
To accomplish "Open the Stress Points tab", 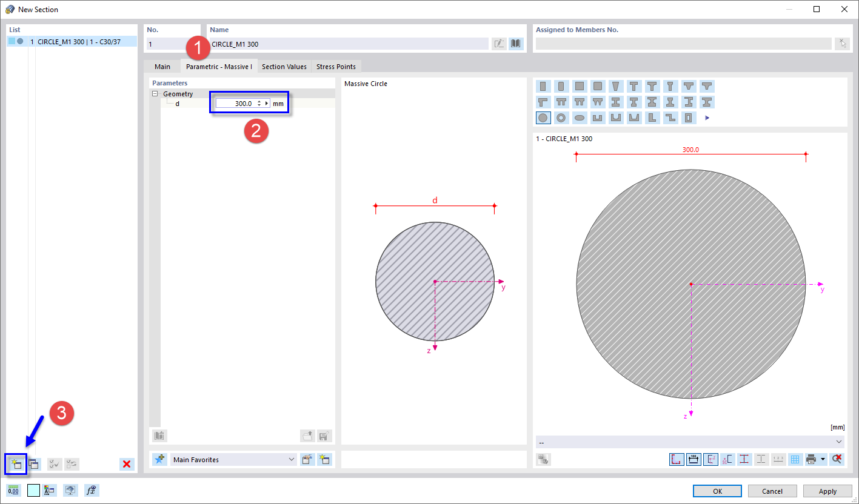I will [336, 67].
